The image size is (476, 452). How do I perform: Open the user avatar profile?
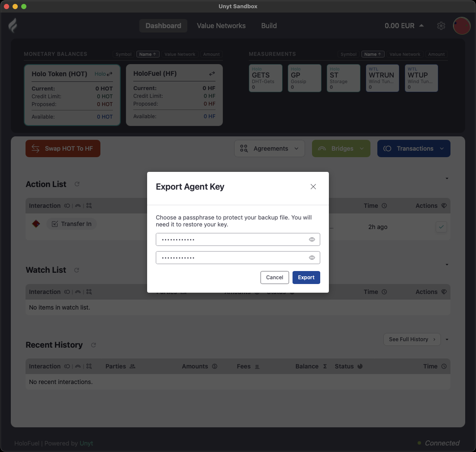(462, 26)
